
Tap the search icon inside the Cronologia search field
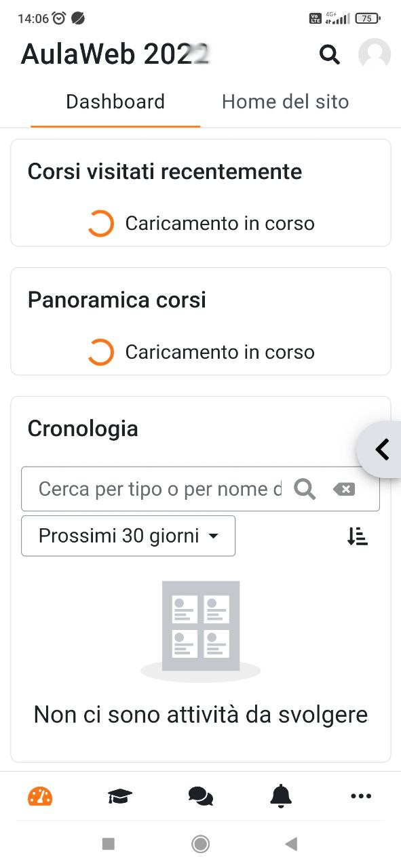click(x=304, y=489)
